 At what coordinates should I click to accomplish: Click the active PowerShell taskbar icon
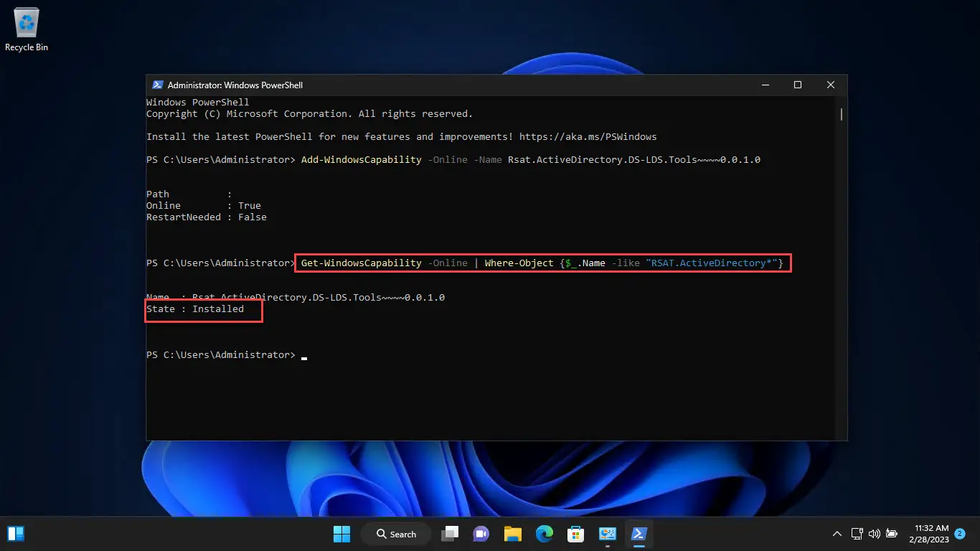(639, 534)
